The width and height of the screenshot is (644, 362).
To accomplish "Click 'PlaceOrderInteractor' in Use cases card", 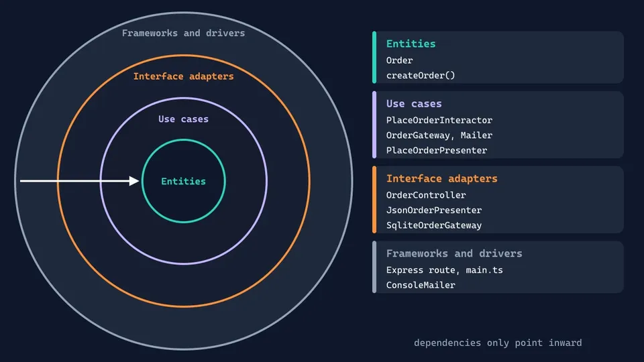I will coord(439,120).
